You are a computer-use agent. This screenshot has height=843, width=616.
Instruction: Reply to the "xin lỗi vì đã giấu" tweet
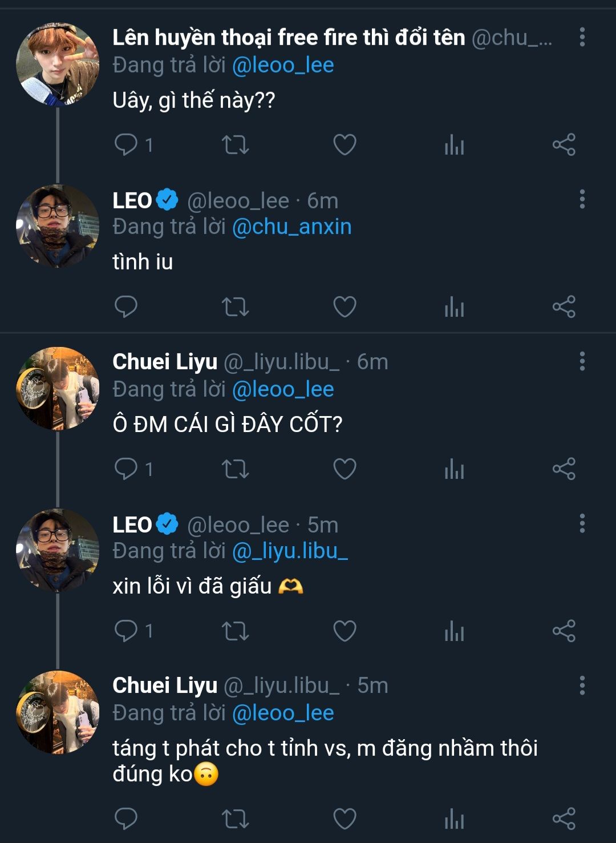126,631
